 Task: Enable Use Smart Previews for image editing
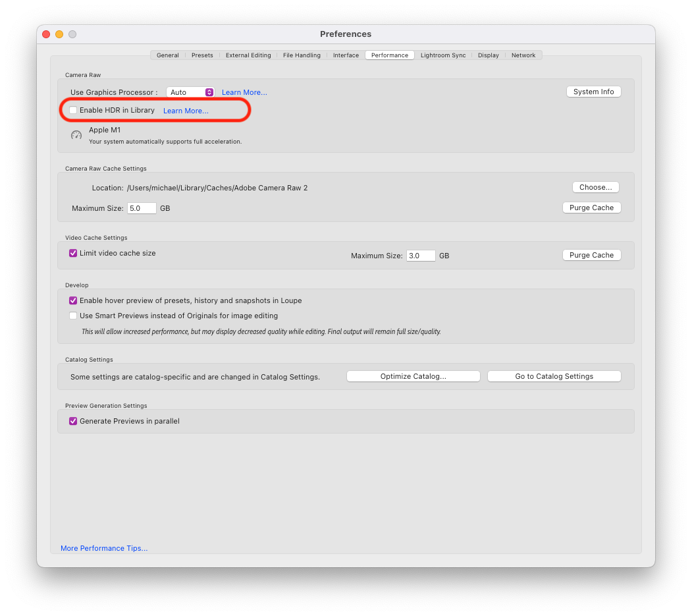tap(72, 316)
